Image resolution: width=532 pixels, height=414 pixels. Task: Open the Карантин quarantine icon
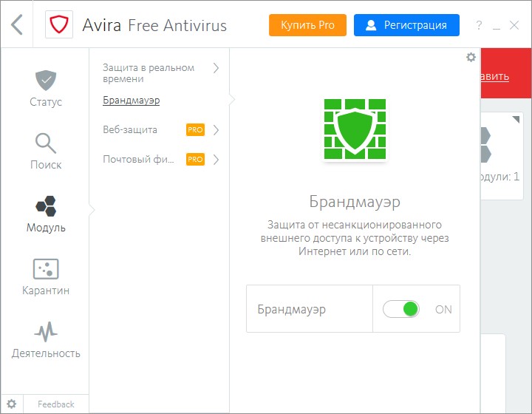tap(46, 269)
